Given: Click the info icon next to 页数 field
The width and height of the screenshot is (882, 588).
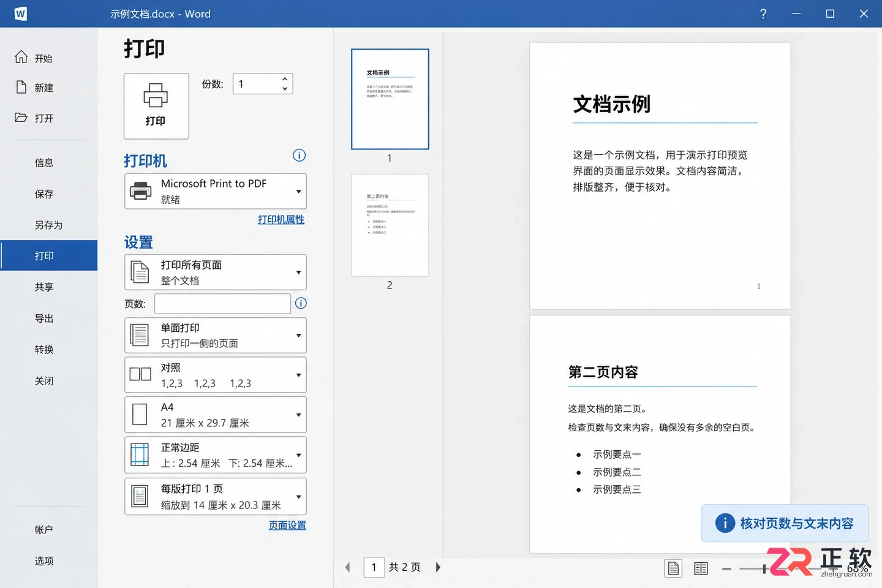Looking at the screenshot, I should (x=301, y=303).
